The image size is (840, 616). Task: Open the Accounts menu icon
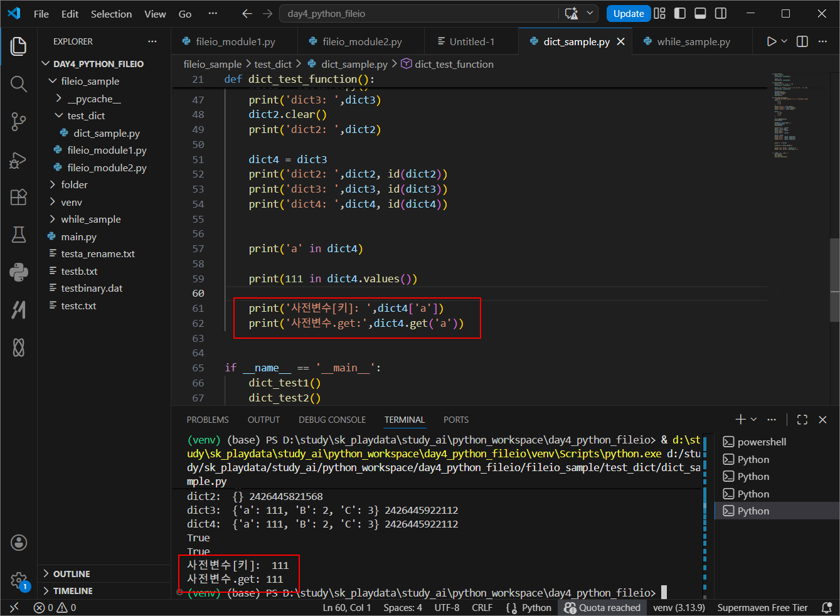[x=19, y=543]
